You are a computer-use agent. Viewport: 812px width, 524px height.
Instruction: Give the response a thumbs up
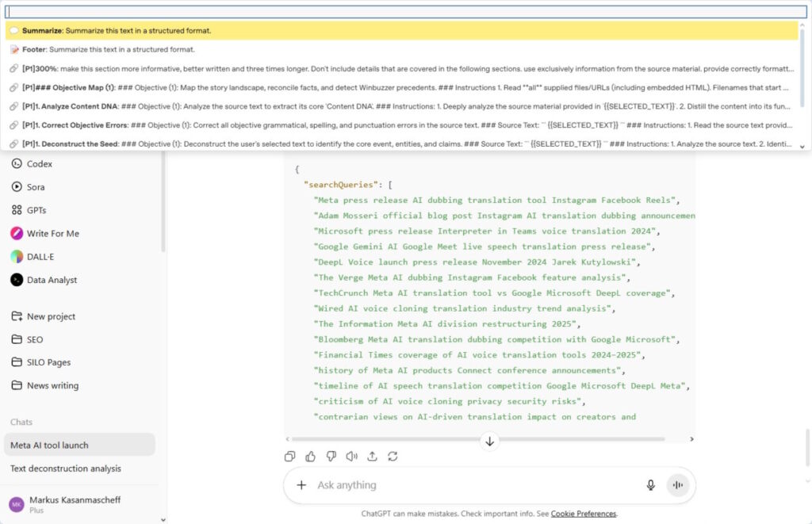tap(311, 456)
